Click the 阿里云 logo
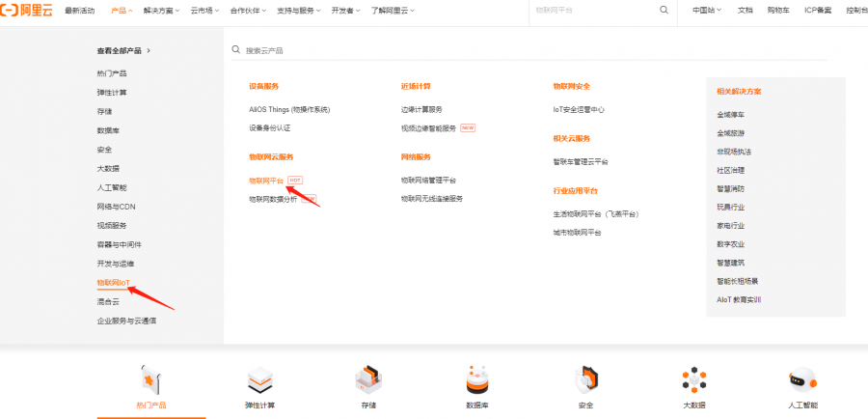Viewport: 868px width, 419px height. coord(27,10)
